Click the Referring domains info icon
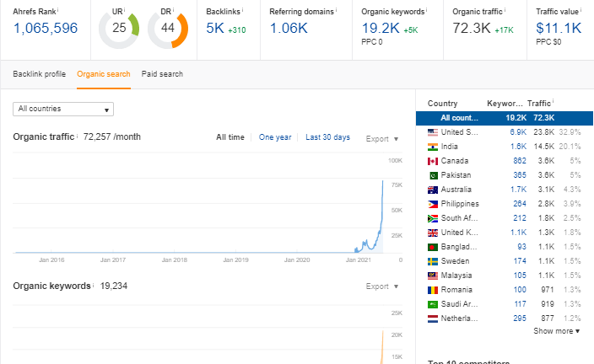 coord(336,9)
